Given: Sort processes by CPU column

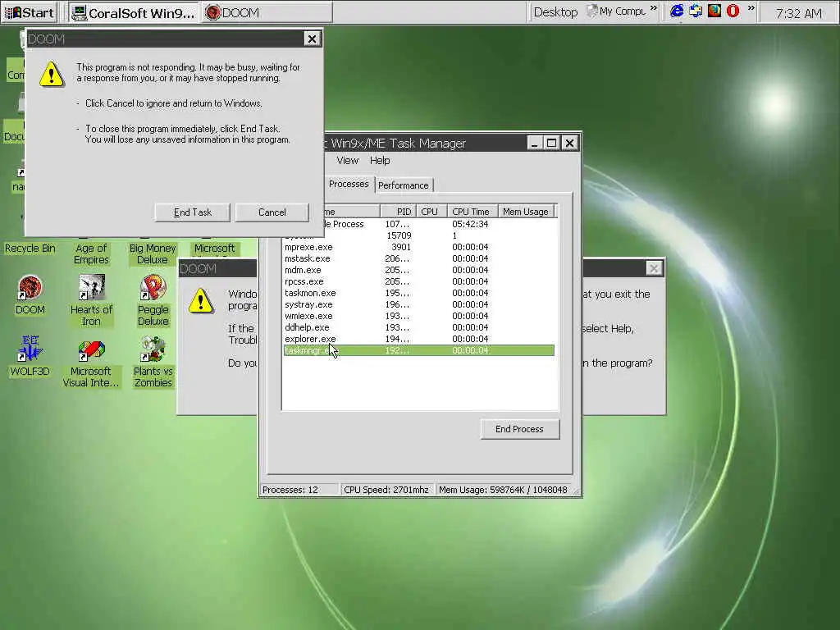Looking at the screenshot, I should click(431, 212).
